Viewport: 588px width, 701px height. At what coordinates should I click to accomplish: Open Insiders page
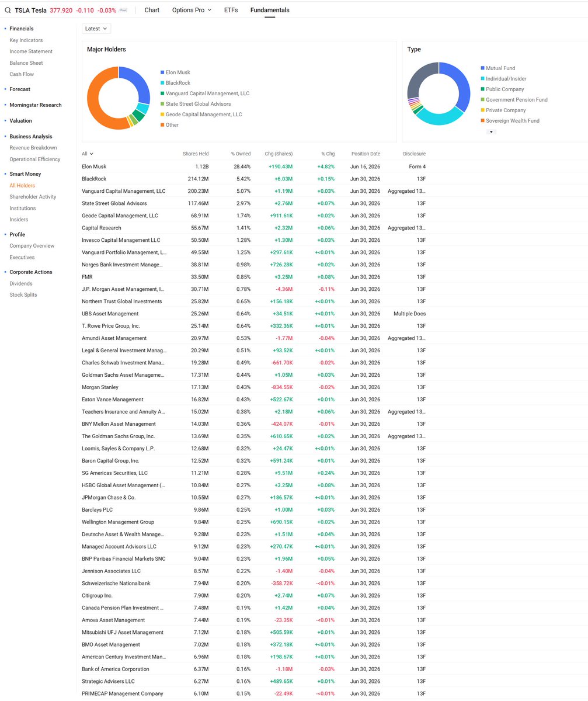[19, 220]
